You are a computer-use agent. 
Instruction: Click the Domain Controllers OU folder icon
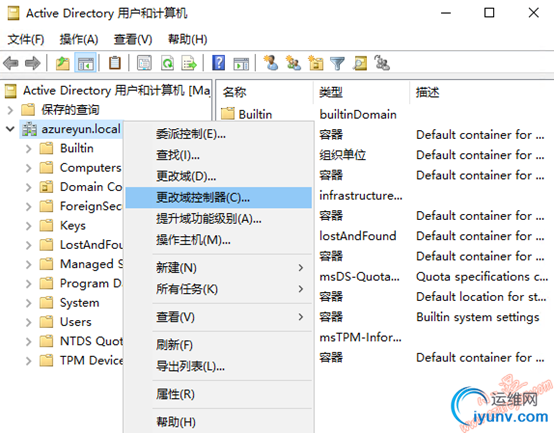pos(46,187)
